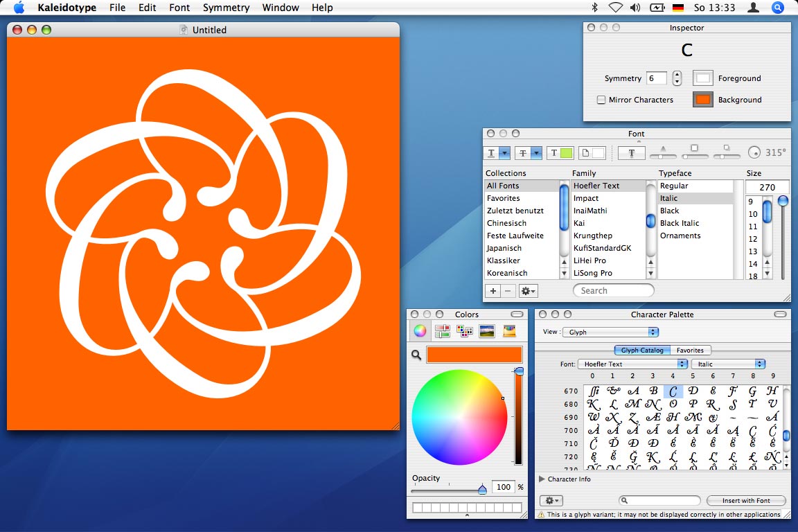Click the magnifying glass color sampler
This screenshot has width=798, height=532.
416,355
